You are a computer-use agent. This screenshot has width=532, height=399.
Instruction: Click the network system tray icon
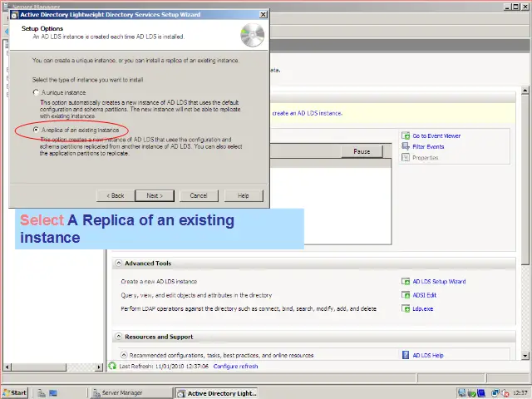point(495,393)
